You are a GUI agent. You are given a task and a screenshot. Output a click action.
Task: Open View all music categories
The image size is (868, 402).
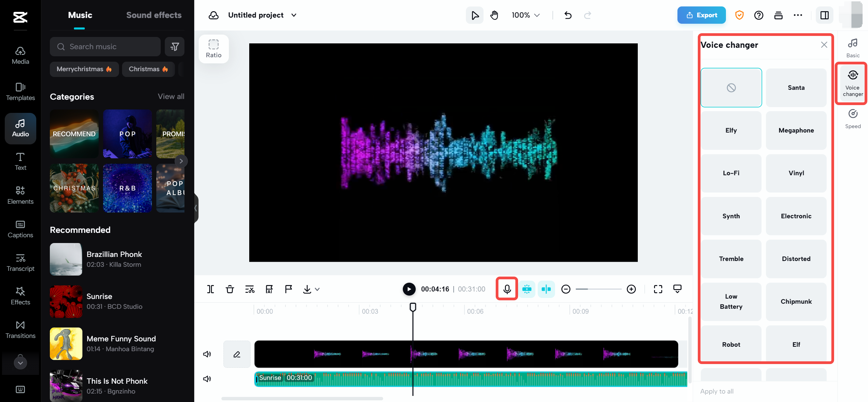pyautogui.click(x=171, y=96)
